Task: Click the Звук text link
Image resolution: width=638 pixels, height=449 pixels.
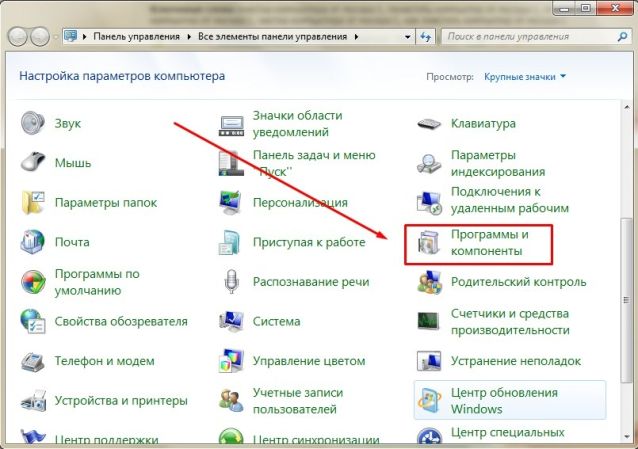Action: pos(68,123)
